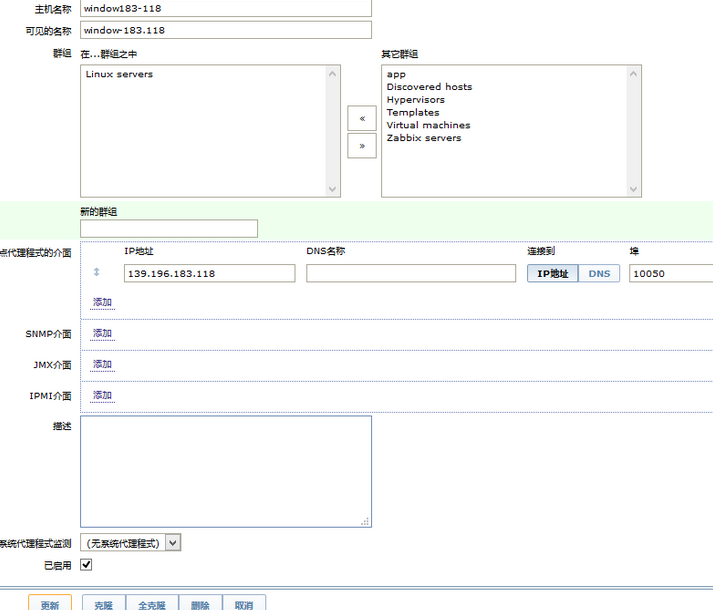Add an IPMI interface via its 添加 link
This screenshot has width=713, height=610.
click(102, 395)
